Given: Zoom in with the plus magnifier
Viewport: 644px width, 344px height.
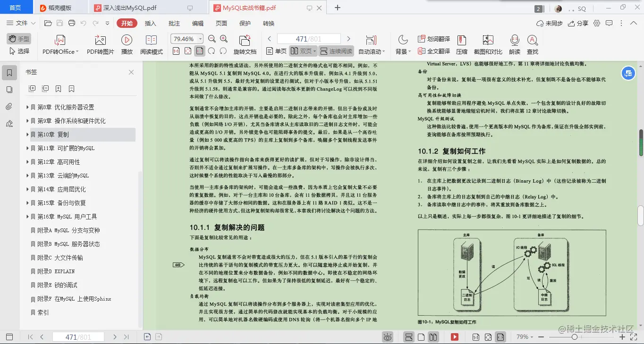Looking at the screenshot, I should (x=224, y=39).
